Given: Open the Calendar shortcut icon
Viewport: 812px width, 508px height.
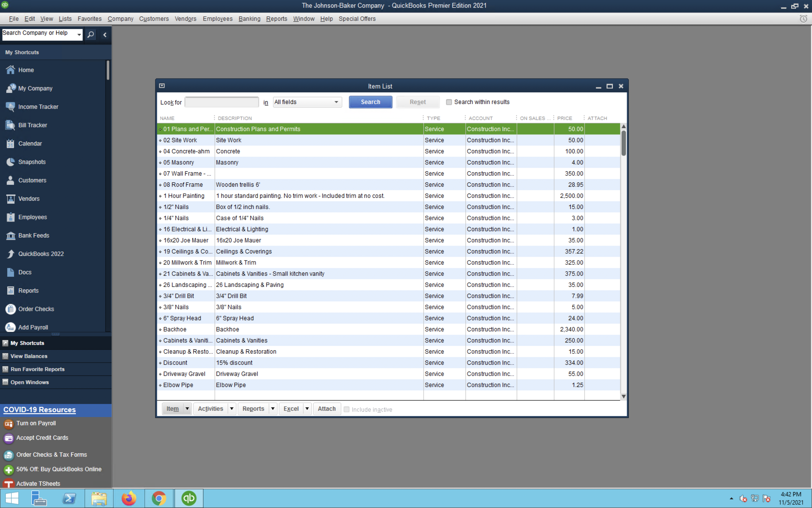Looking at the screenshot, I should [x=10, y=143].
